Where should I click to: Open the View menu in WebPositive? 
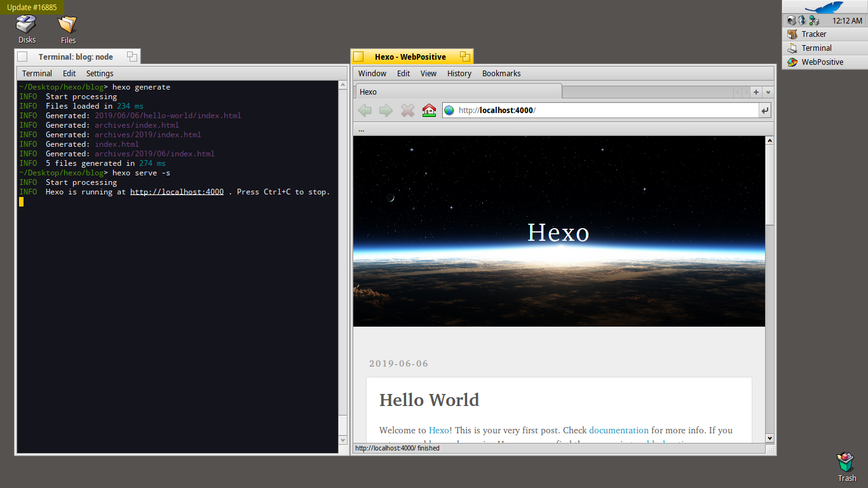428,74
